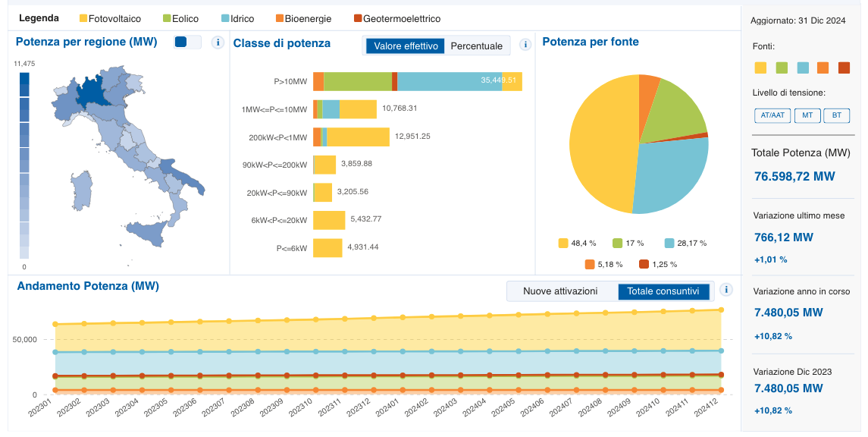
Task: Click Eolico in the top legend
Action: point(180,19)
